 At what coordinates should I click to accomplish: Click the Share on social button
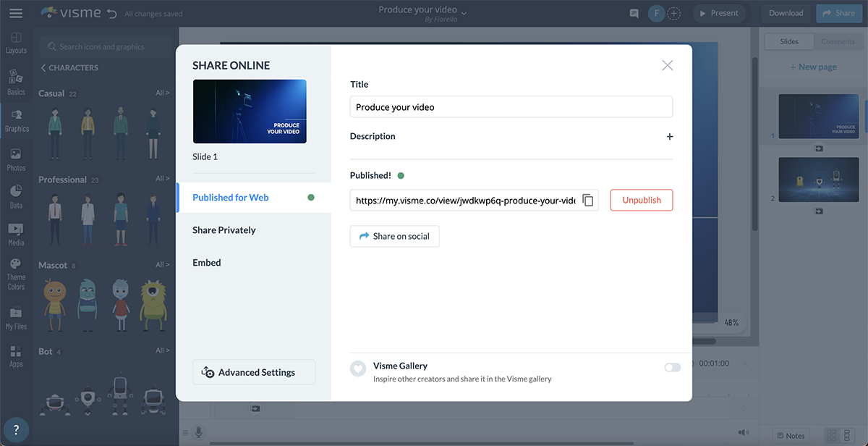click(394, 237)
